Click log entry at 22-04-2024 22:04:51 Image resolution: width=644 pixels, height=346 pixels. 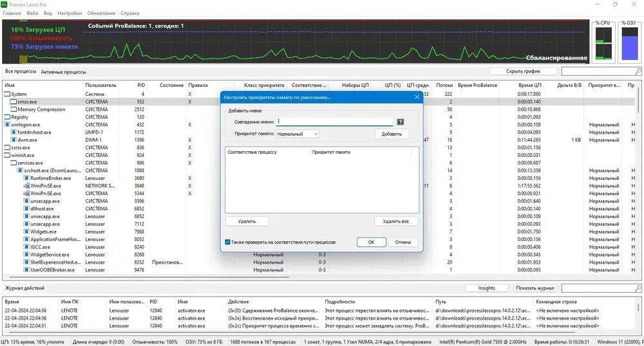point(318,326)
